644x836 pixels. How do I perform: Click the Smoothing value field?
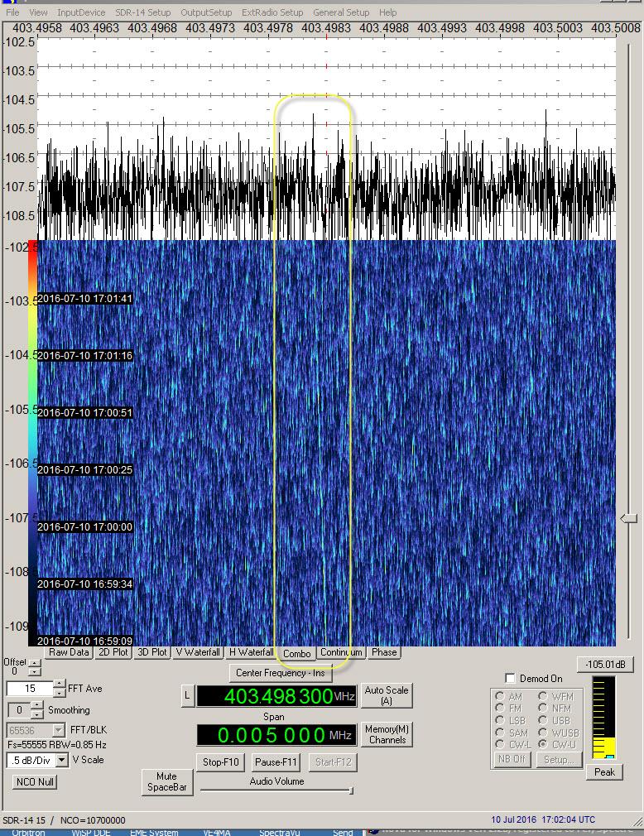tap(20, 710)
